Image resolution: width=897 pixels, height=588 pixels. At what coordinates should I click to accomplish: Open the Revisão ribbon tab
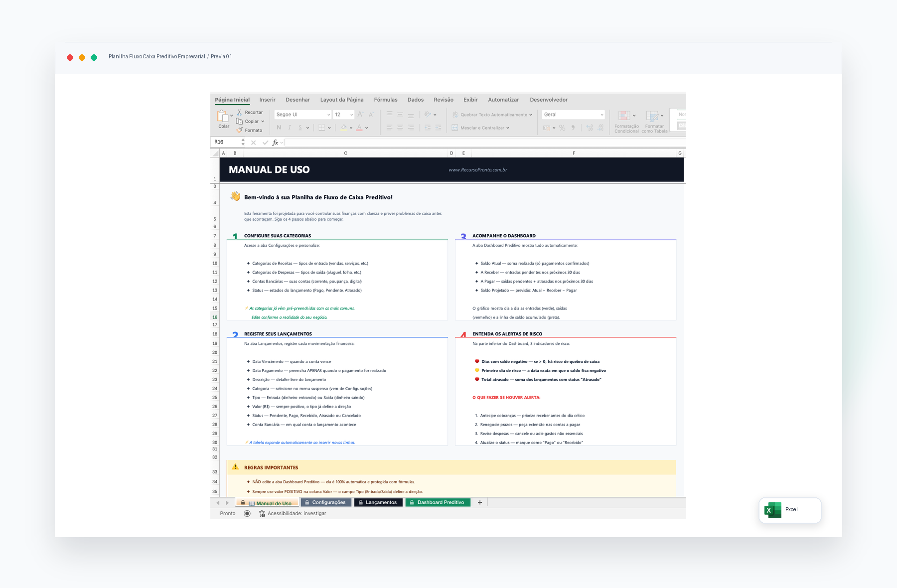[444, 100]
